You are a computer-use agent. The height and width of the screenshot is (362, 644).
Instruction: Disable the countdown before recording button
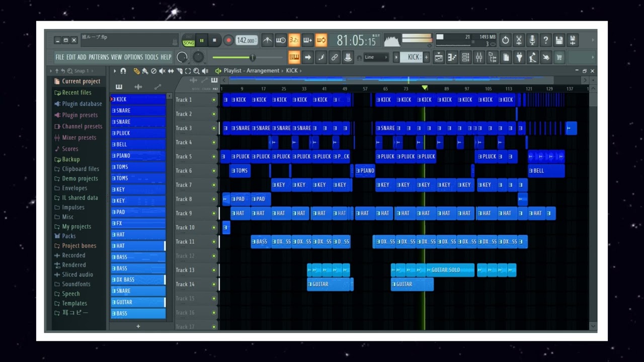(294, 40)
